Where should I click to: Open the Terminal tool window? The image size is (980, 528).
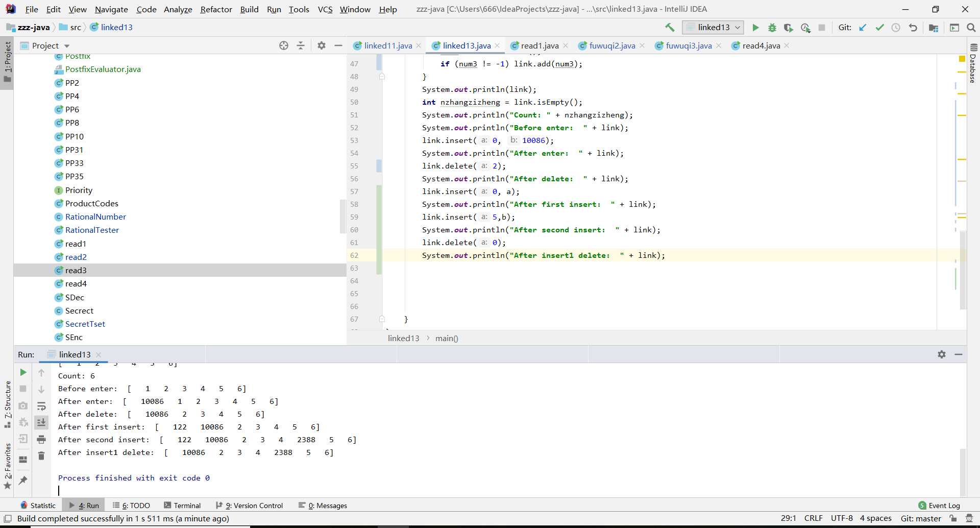pyautogui.click(x=182, y=506)
